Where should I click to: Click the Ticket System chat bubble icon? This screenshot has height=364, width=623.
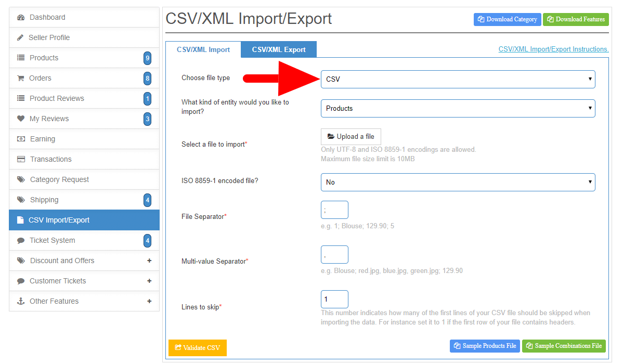(21, 241)
